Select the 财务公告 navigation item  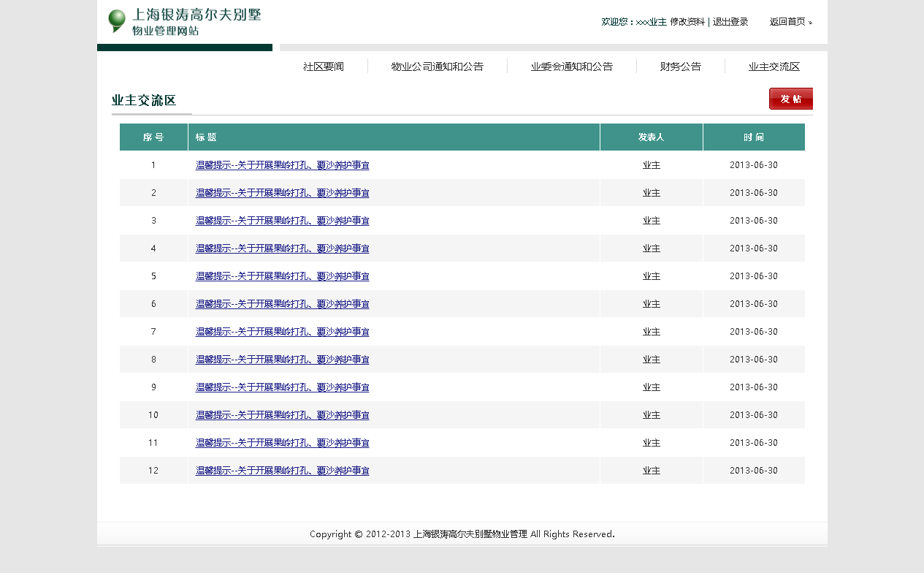coord(680,67)
